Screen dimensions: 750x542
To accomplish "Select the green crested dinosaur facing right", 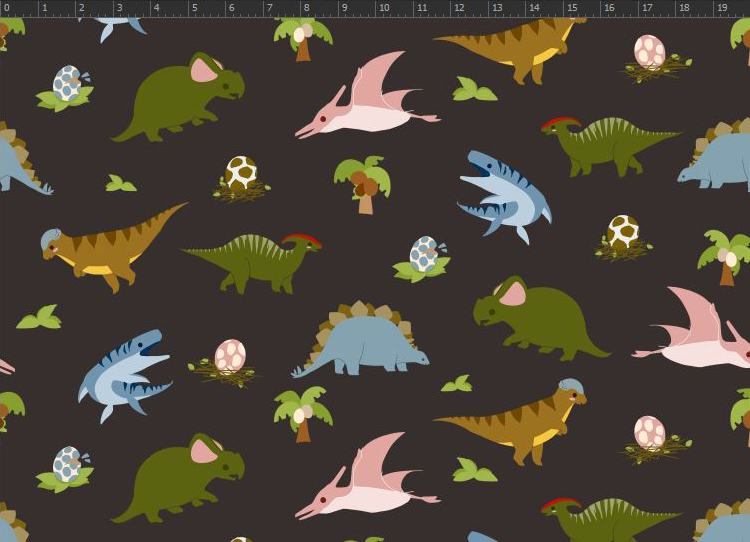I will coord(252,264).
